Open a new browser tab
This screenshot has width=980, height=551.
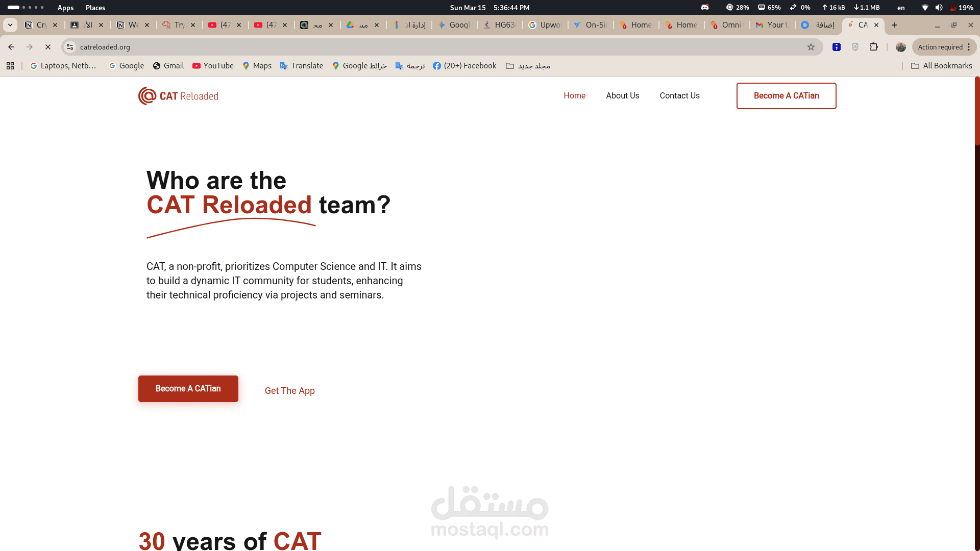coord(895,25)
